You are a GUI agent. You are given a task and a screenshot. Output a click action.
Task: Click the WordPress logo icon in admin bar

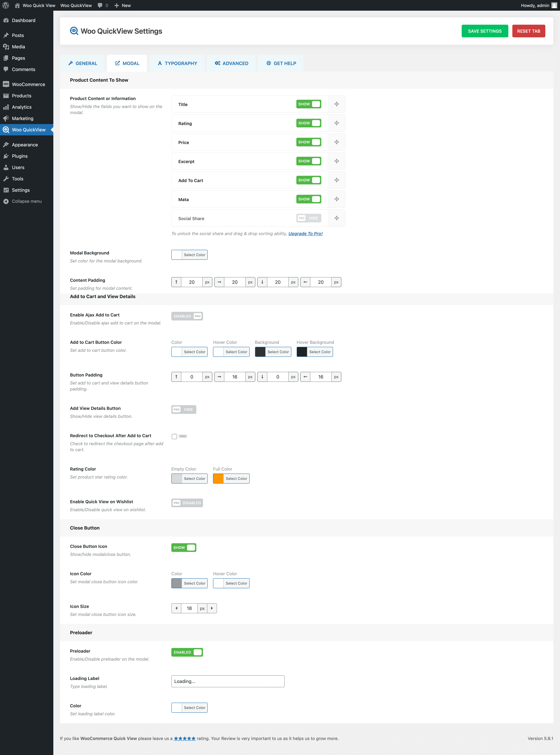[x=6, y=6]
